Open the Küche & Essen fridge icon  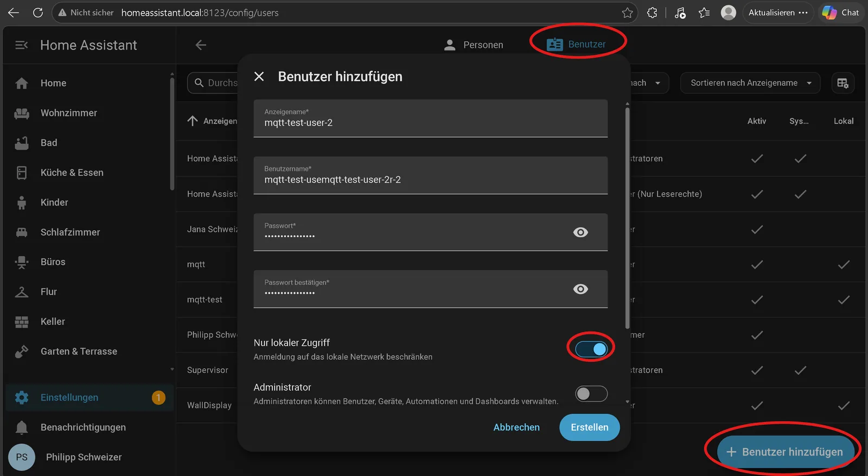[22, 173]
